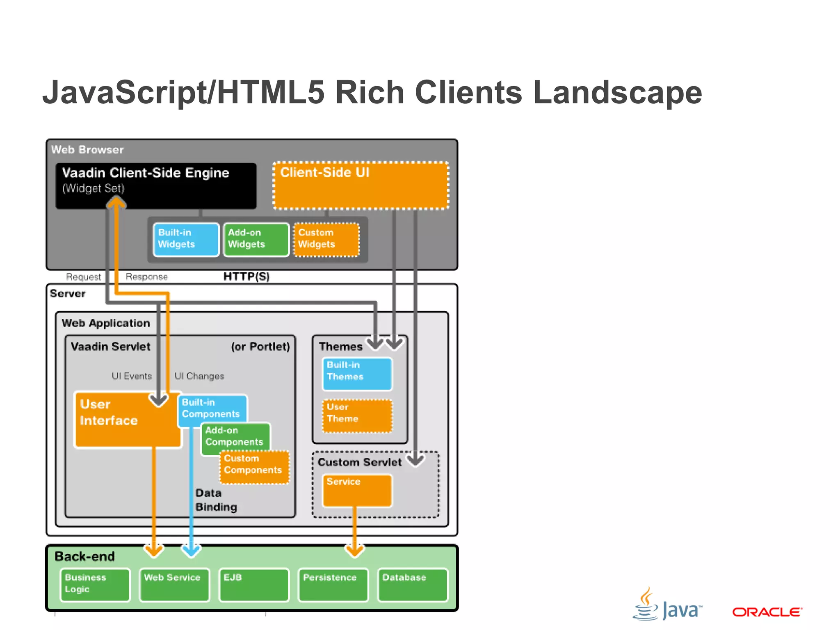Select the Client-Side UI orange block
The image size is (840, 630).
[360, 185]
